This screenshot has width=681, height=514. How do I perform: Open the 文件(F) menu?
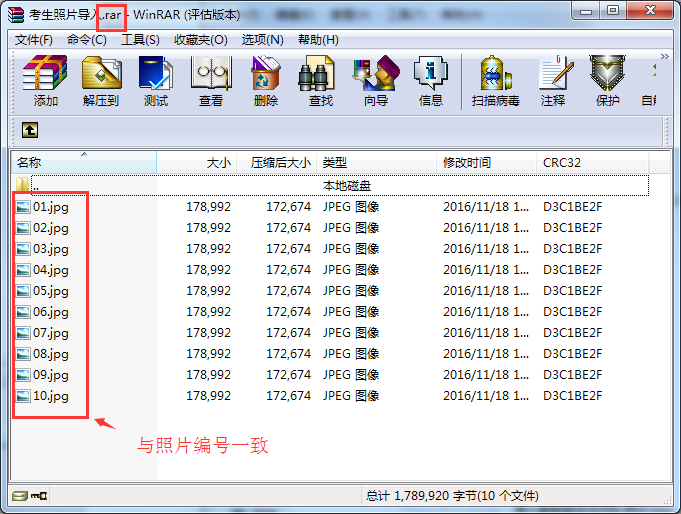[33, 40]
